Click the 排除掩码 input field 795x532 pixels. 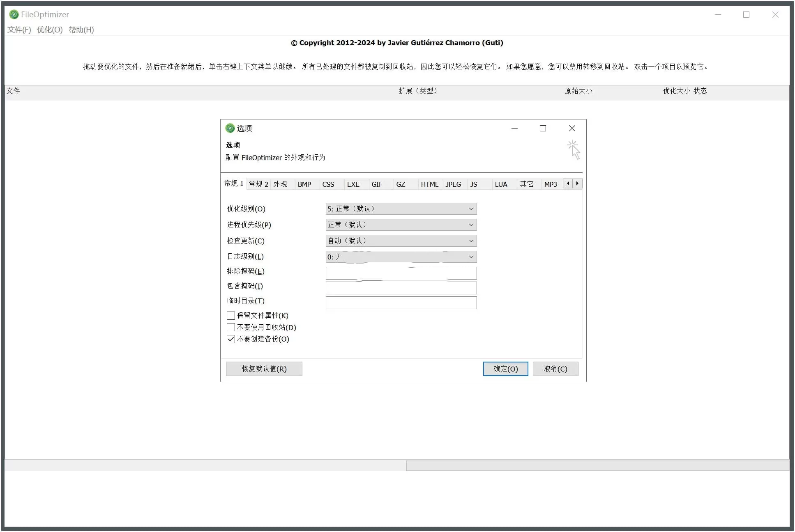coord(401,273)
